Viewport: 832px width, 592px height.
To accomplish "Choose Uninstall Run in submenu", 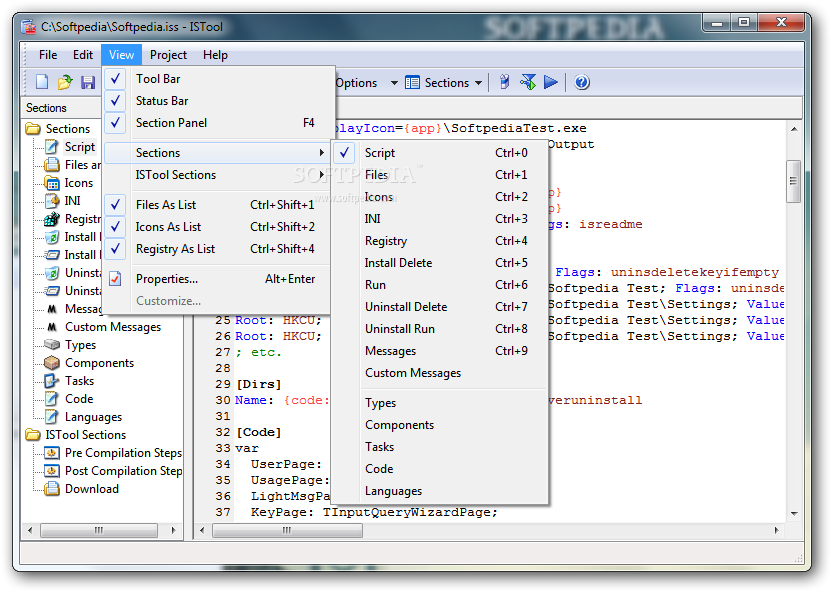I will pos(440,329).
